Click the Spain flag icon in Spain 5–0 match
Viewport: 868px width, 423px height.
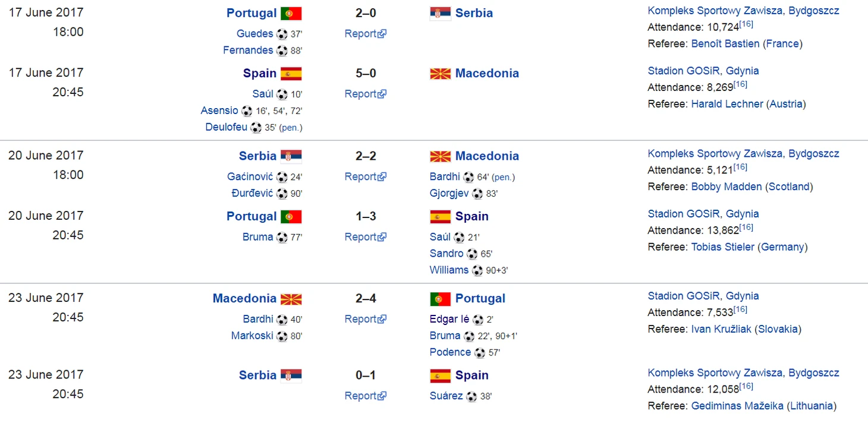(x=291, y=74)
